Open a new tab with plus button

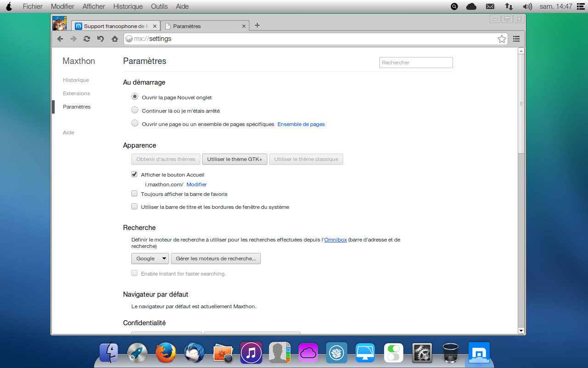pyautogui.click(x=257, y=25)
